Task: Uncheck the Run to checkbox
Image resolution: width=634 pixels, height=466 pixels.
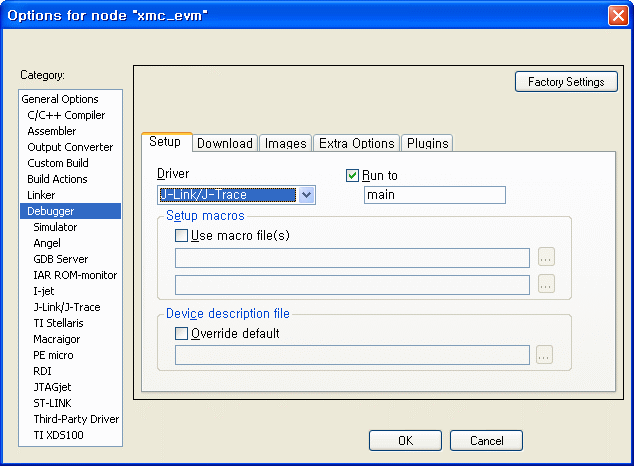Action: pos(352,175)
